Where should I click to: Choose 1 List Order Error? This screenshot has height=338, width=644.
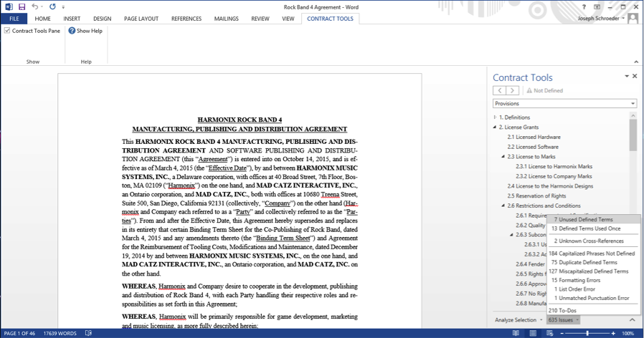pyautogui.click(x=594, y=289)
